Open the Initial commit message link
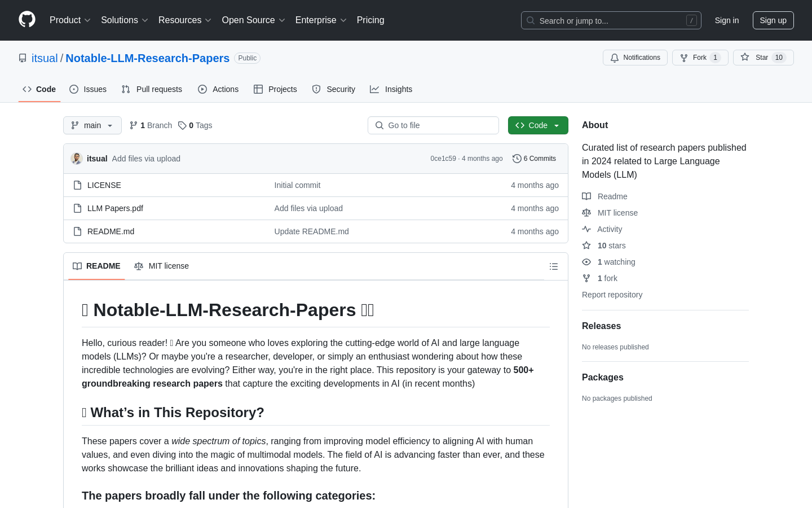This screenshot has height=508, width=812. 297,185
